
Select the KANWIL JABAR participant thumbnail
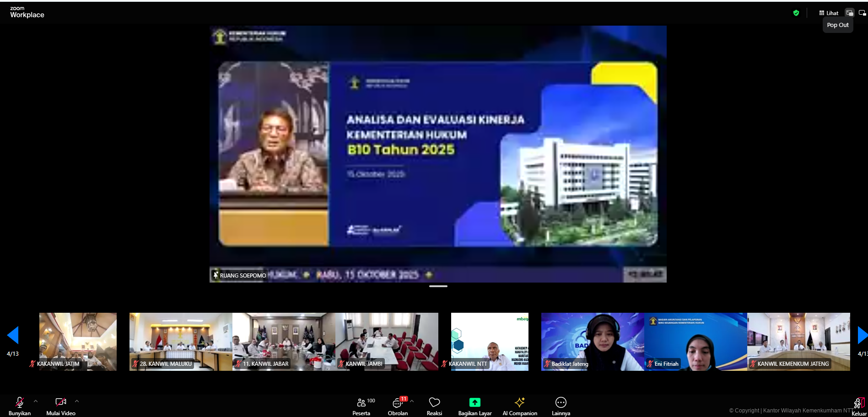[x=284, y=341]
